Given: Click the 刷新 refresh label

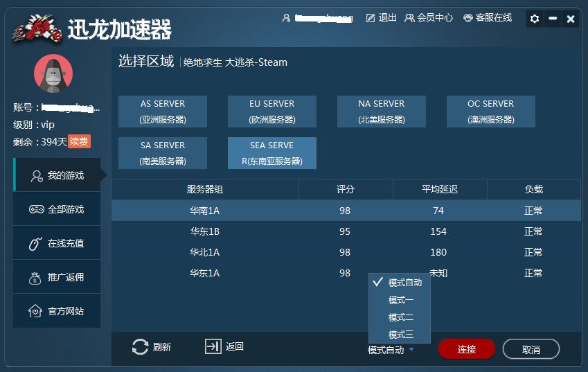Looking at the screenshot, I should [x=162, y=347].
